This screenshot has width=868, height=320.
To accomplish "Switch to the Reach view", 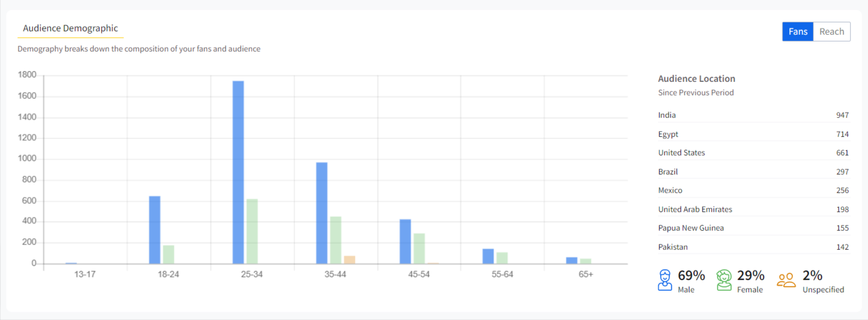I will (831, 31).
